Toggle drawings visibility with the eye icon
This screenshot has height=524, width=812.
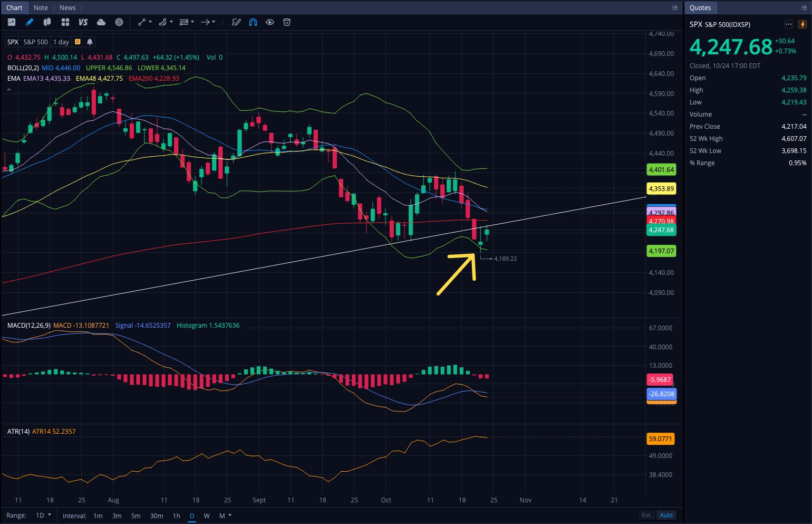270,22
